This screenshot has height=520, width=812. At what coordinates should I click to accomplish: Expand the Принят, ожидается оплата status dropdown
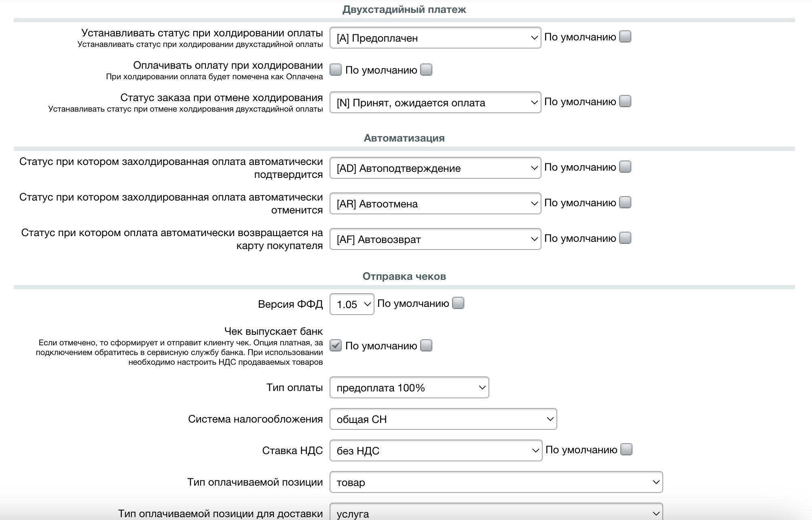coord(435,103)
